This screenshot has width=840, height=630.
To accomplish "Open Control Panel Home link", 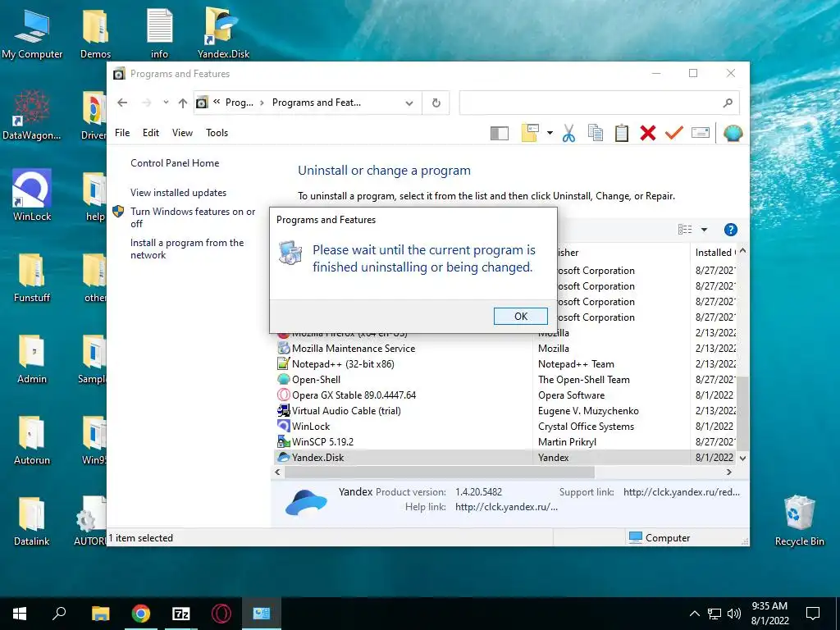I will 175,163.
